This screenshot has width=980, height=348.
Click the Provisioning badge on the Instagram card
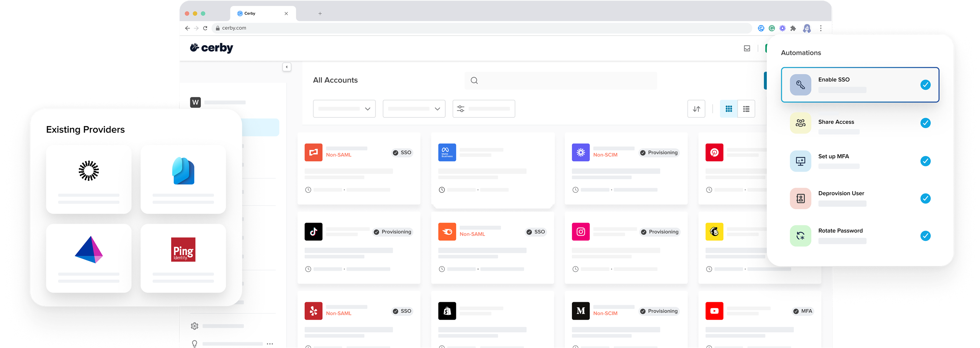pos(660,232)
